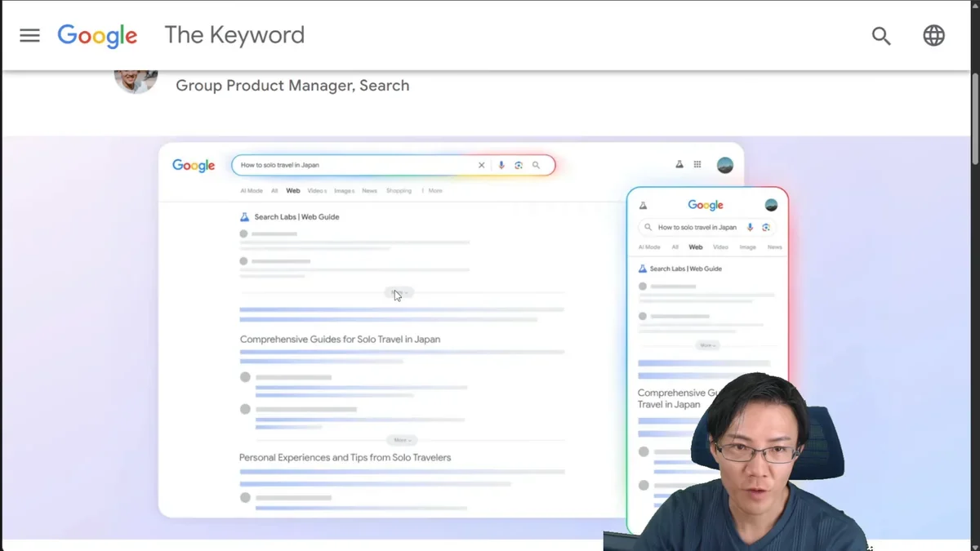This screenshot has width=980, height=551.
Task: Select AI Mode tab in phone mockup
Action: tap(649, 247)
